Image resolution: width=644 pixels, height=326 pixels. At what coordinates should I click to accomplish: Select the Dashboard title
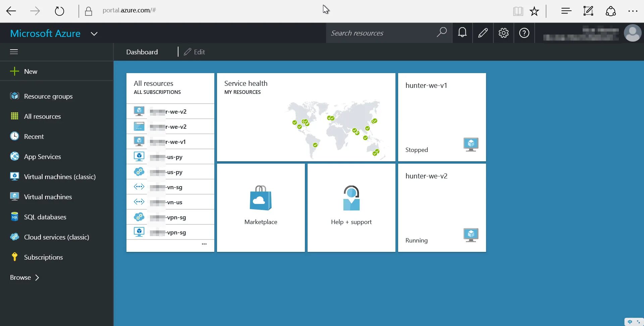(142, 52)
